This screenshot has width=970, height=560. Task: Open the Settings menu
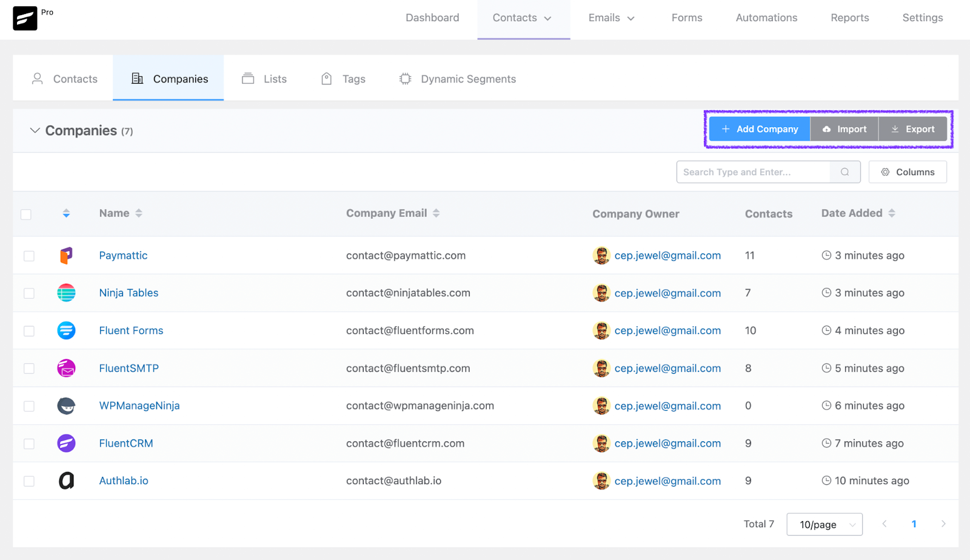click(923, 18)
